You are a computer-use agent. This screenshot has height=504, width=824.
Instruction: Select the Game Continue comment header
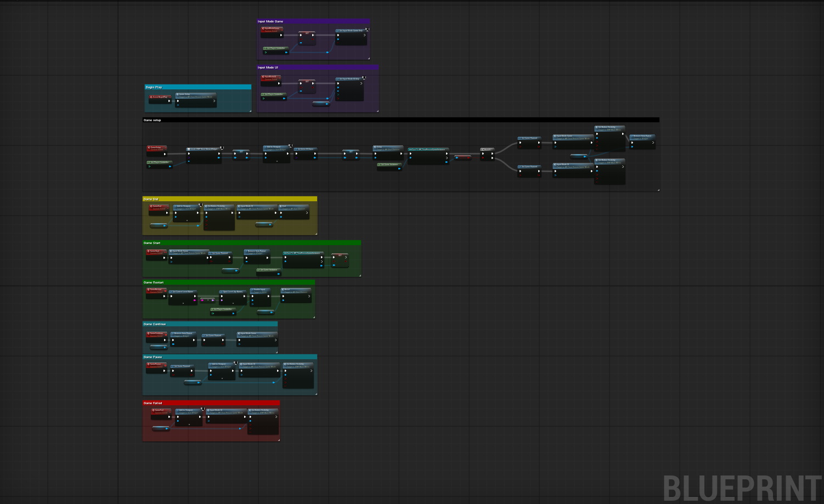tap(210, 324)
